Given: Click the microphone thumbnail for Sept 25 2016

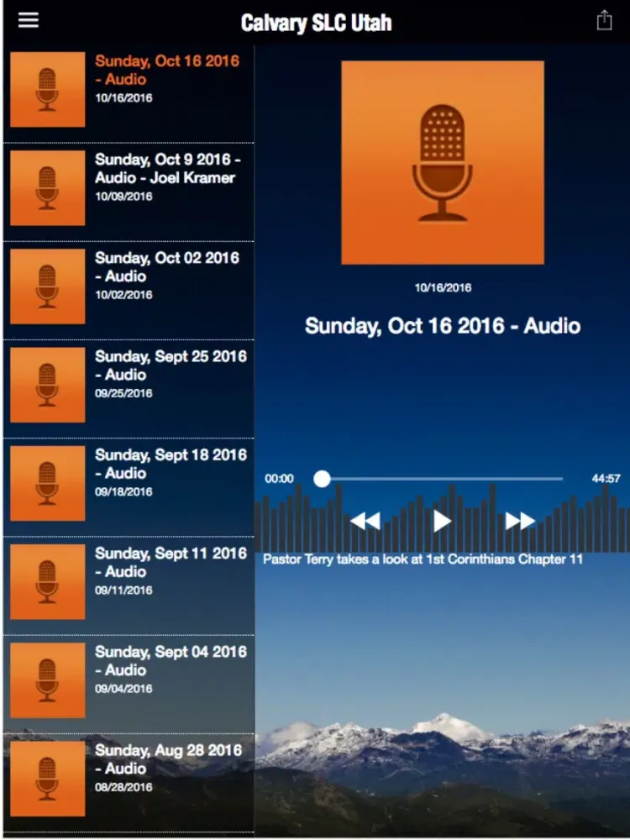Looking at the screenshot, I should tap(48, 386).
